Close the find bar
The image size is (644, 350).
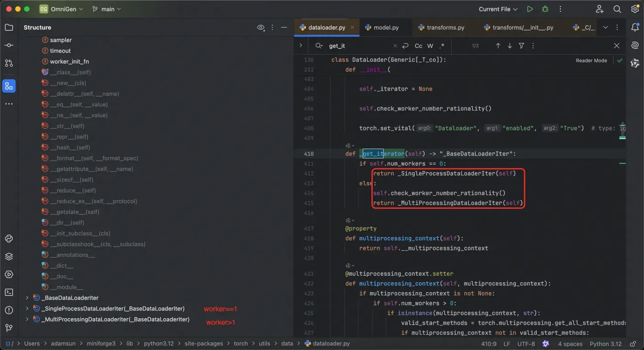617,46
